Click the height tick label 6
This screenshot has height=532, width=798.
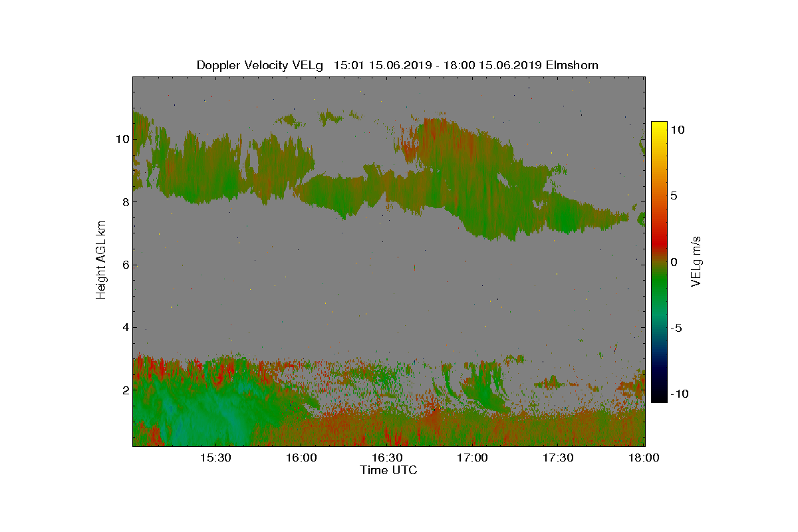124,265
